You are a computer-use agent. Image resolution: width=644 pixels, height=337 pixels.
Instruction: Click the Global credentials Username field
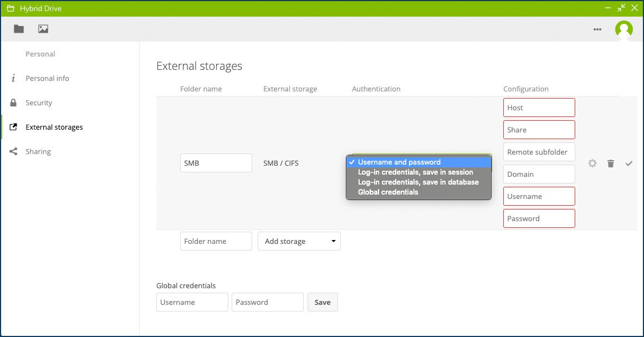tap(192, 302)
